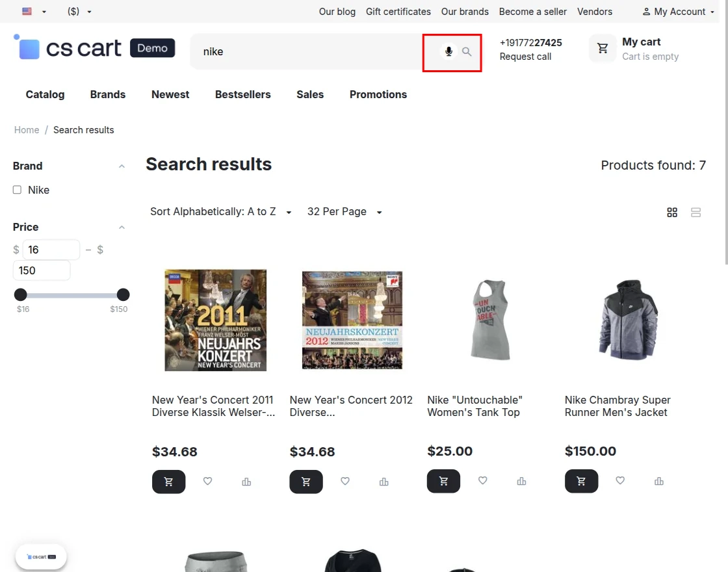Open New Year's Concert 2011 Diverse Klassik title
728x572 pixels.
click(x=214, y=406)
